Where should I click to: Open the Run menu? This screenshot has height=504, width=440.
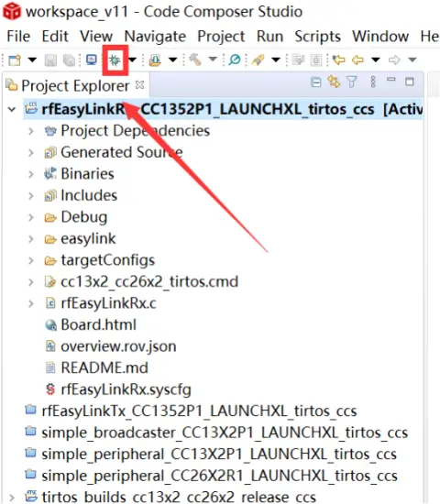coord(269,36)
